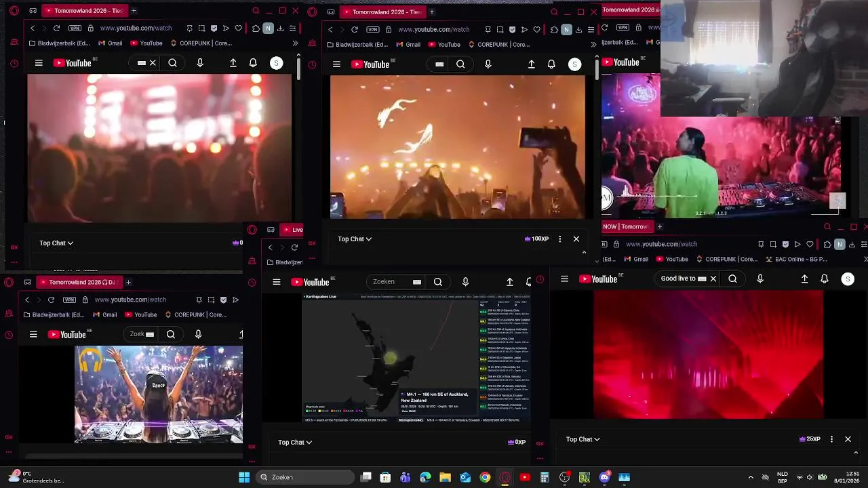Expand Top Chat dropdown in Earthquakes Live window

(295, 442)
